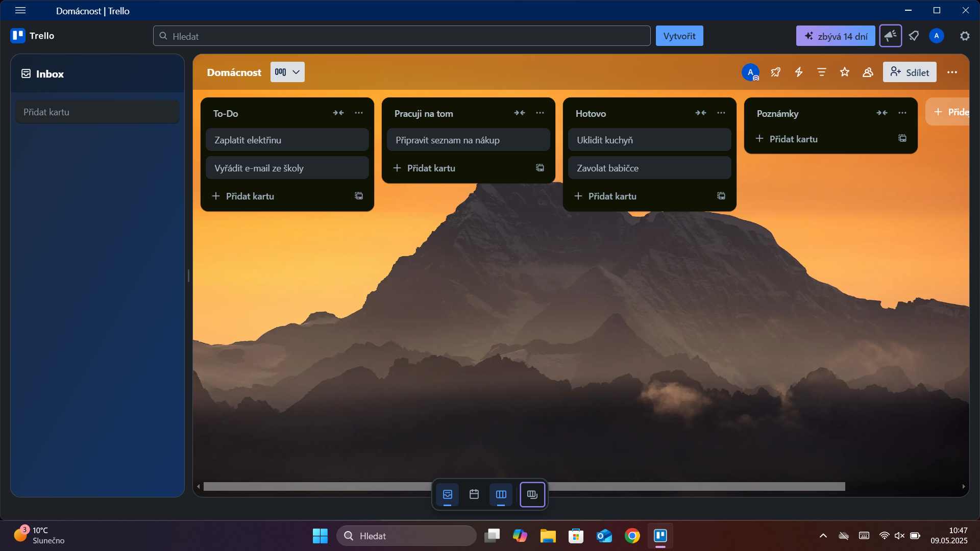Image resolution: width=980 pixels, height=551 pixels.
Task: Open the board three-dot menu
Action: point(952,72)
